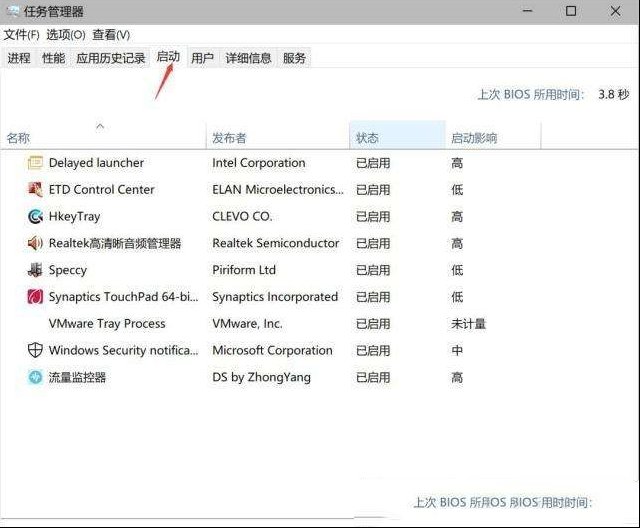Open the 选项(O) menu

[x=66, y=35]
